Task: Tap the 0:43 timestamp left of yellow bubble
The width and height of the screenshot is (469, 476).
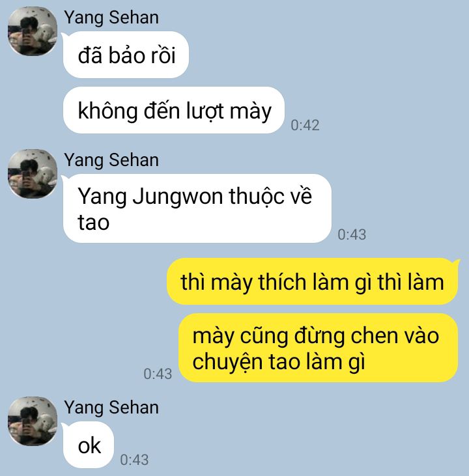Action: coord(158,374)
